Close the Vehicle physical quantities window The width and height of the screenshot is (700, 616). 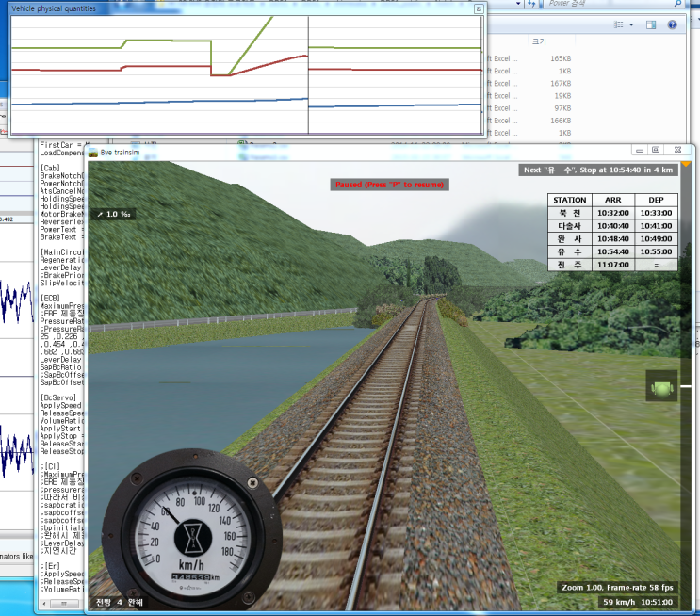479,8
